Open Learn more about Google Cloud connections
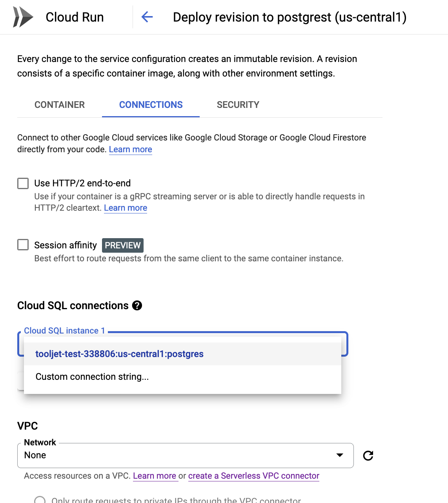 [x=130, y=149]
